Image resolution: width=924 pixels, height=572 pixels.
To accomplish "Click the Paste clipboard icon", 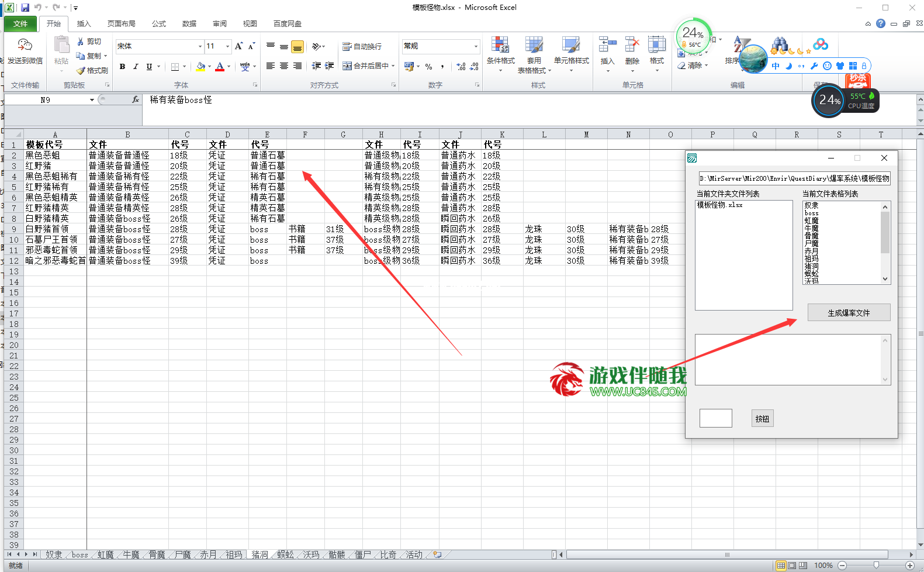I will tap(61, 45).
